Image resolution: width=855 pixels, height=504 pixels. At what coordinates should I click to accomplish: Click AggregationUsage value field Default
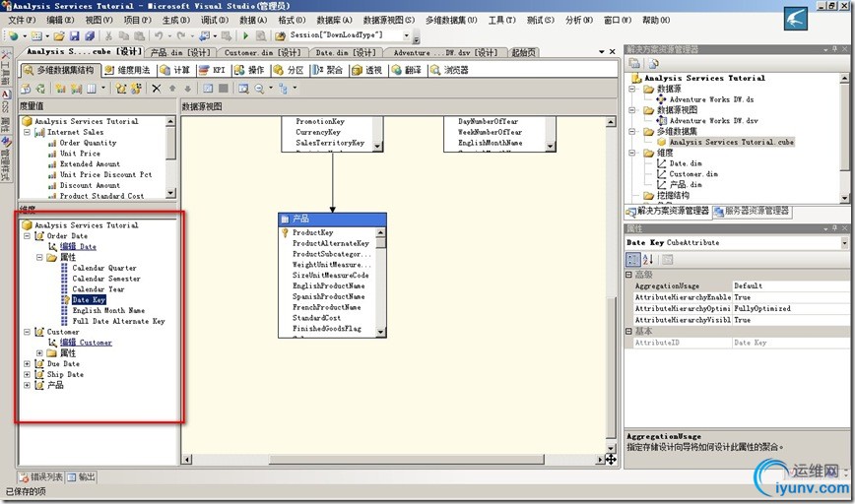pyautogui.click(x=790, y=286)
